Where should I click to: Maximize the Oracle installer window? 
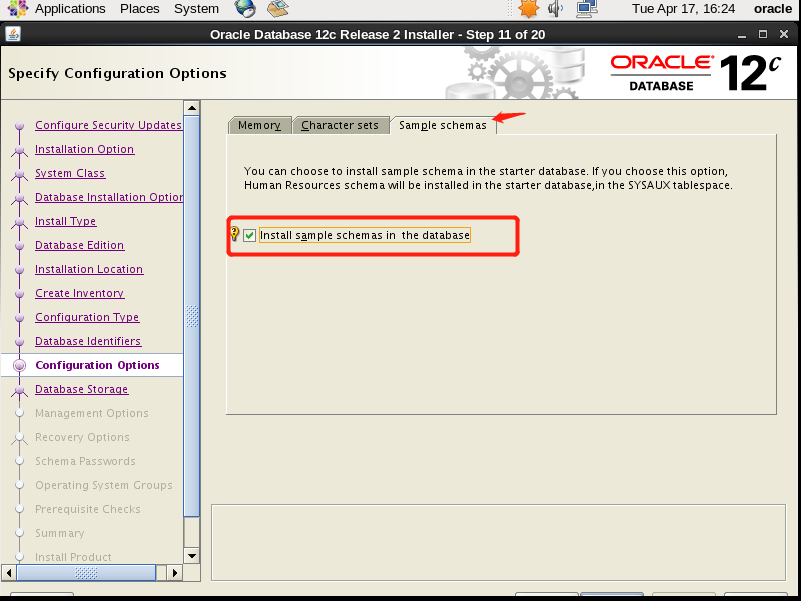click(763, 34)
